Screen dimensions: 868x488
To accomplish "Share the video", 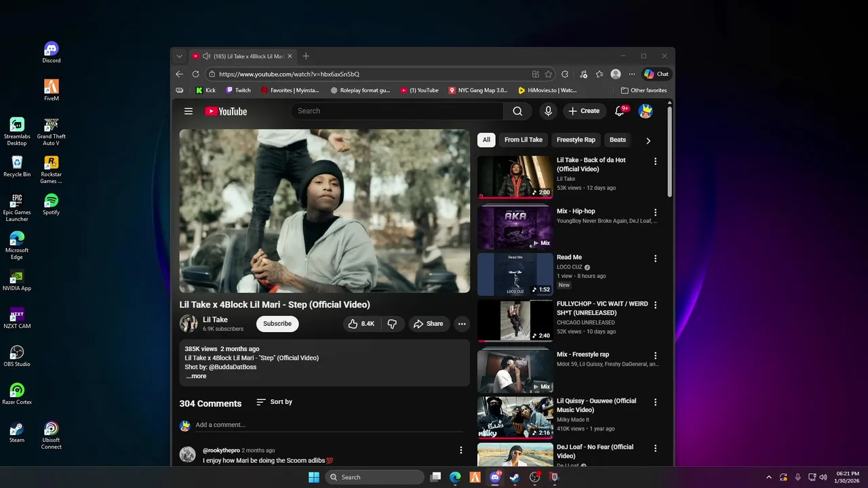I will point(428,324).
